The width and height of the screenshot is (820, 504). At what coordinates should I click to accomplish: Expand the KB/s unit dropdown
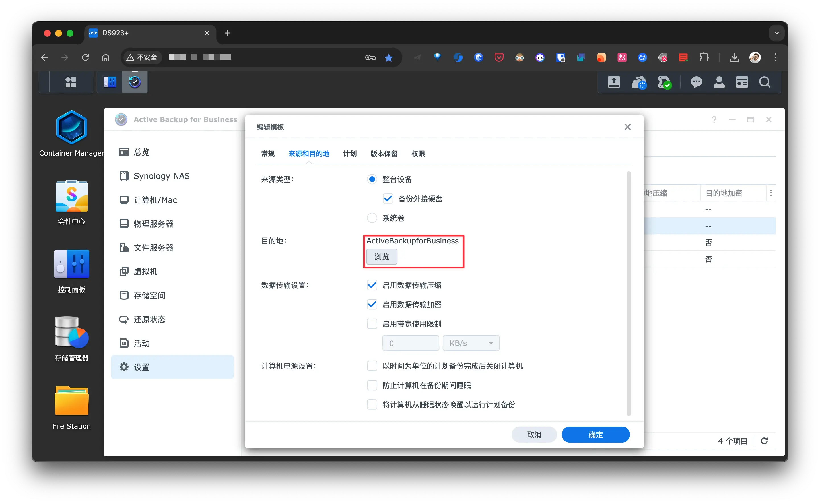(x=471, y=343)
